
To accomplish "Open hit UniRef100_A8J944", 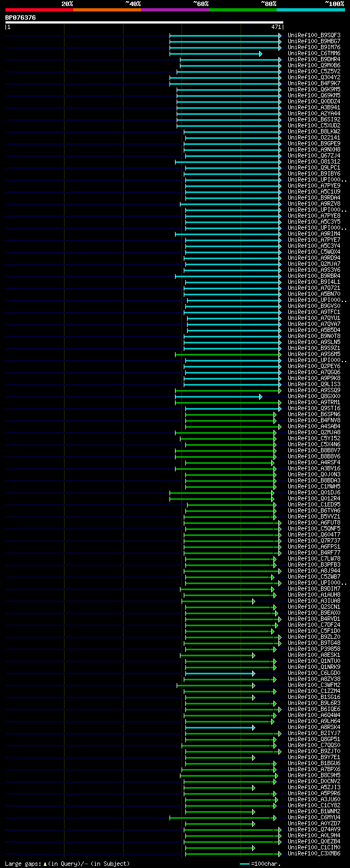I will tap(314, 571).
